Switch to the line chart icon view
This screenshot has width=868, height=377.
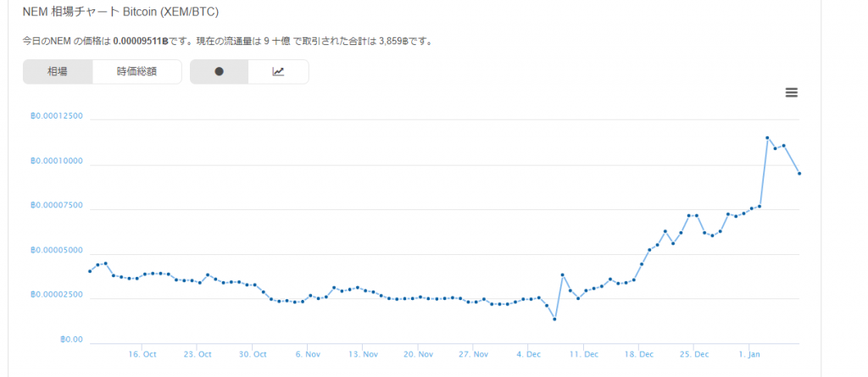pos(278,72)
